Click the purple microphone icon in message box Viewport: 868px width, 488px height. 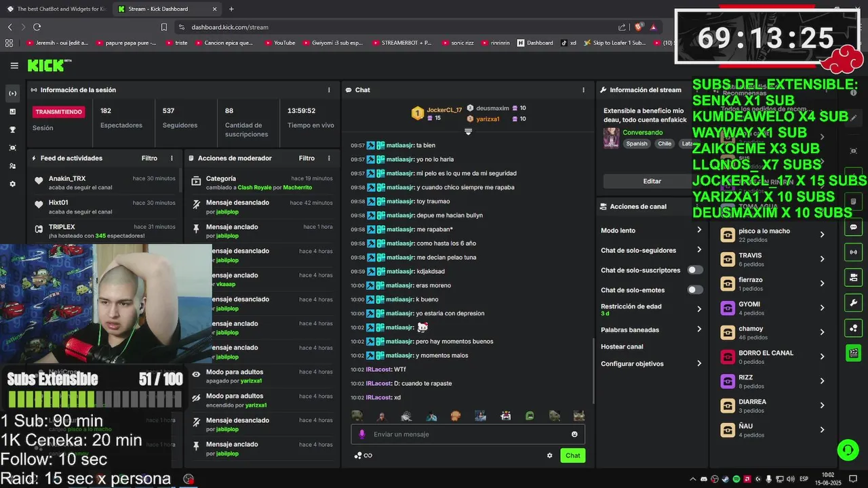click(361, 434)
